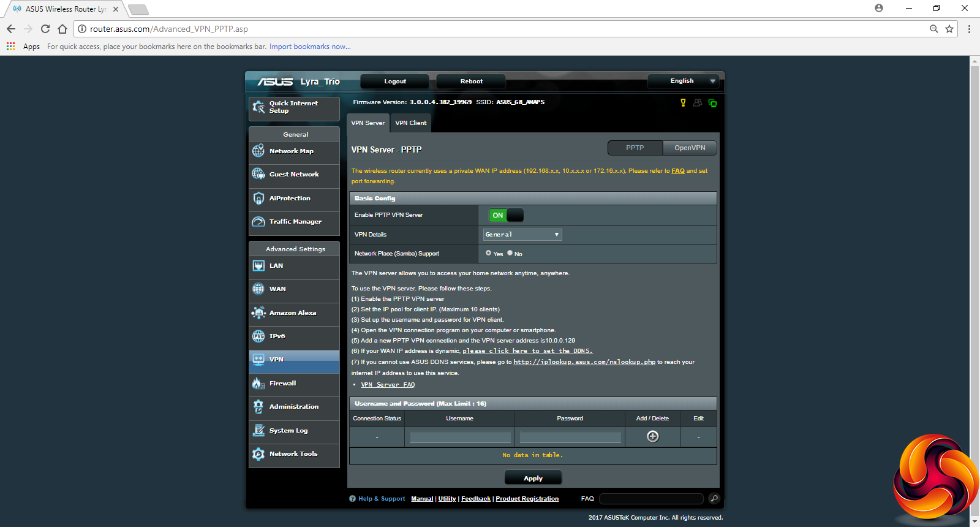Image resolution: width=980 pixels, height=527 pixels.
Task: Open the Firewall flame icon
Action: click(258, 384)
